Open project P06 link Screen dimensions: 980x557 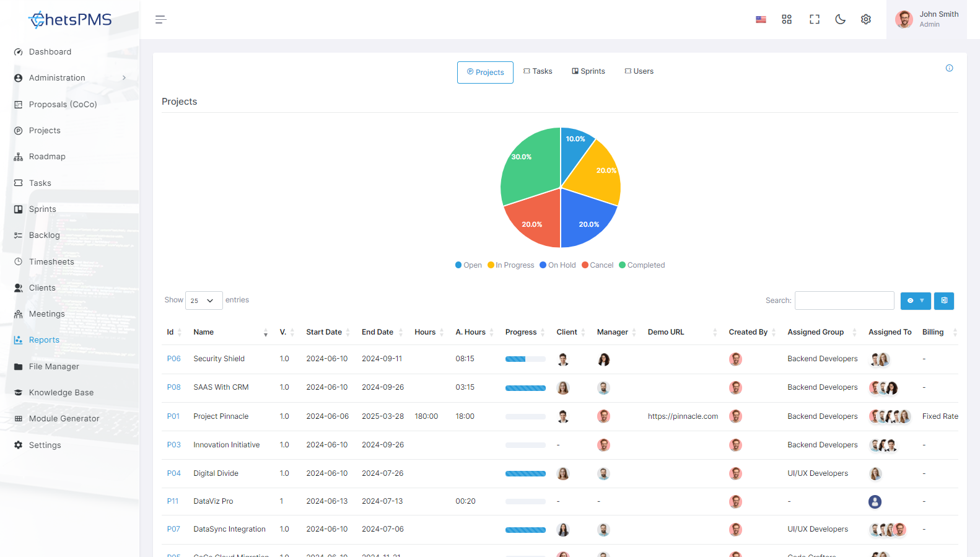(173, 359)
